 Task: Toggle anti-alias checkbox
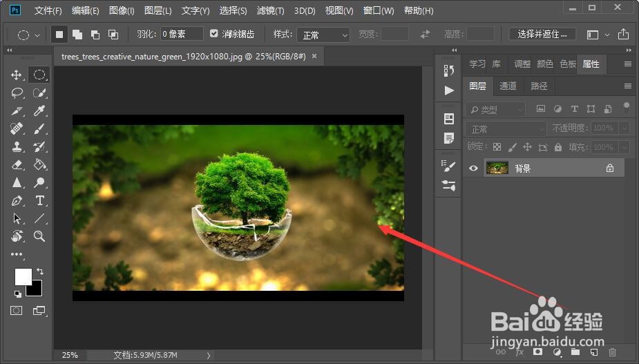[214, 33]
